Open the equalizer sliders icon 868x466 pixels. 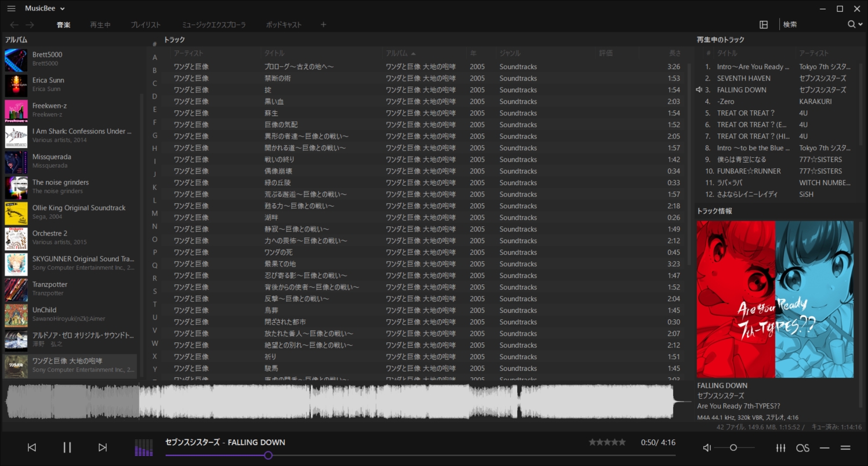tap(781, 447)
